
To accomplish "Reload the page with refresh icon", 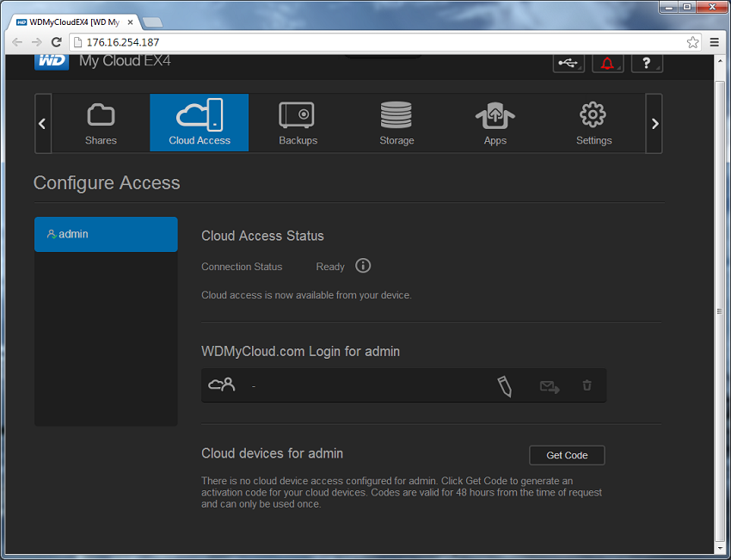I will click(x=57, y=42).
